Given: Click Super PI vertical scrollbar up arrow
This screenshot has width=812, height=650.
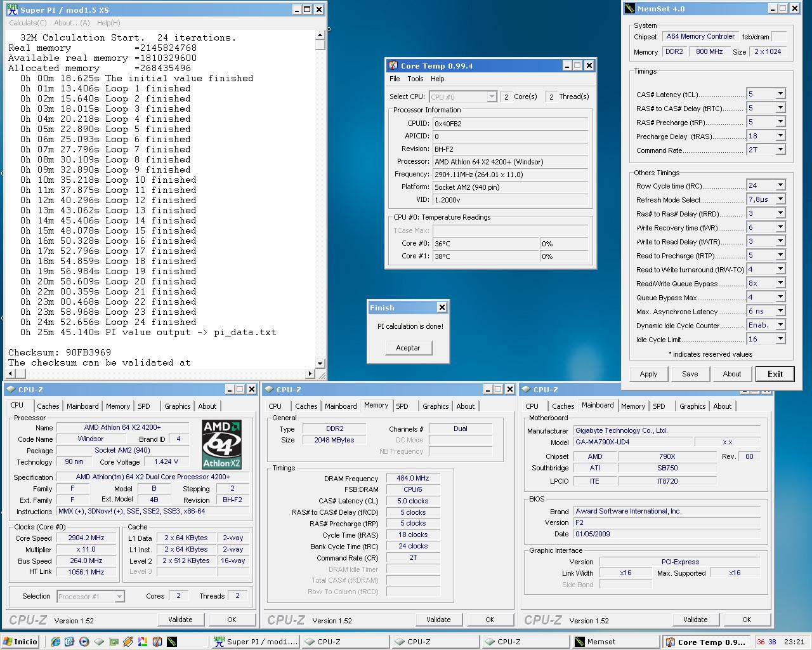Looking at the screenshot, I should point(320,35).
